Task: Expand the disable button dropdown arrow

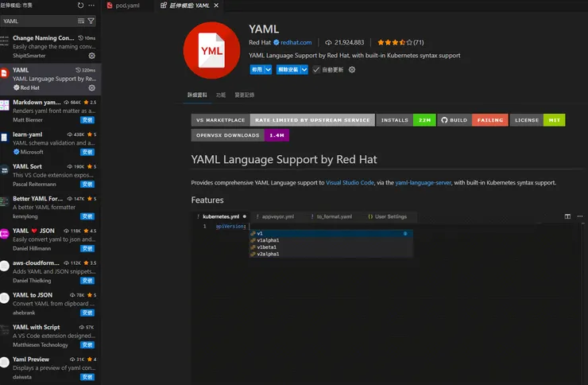Action: (x=268, y=69)
